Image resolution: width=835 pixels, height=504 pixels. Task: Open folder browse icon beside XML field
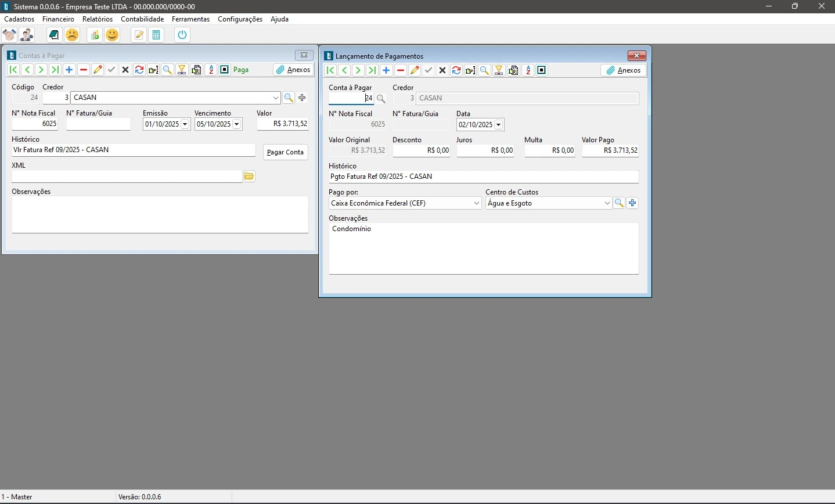[x=250, y=177]
